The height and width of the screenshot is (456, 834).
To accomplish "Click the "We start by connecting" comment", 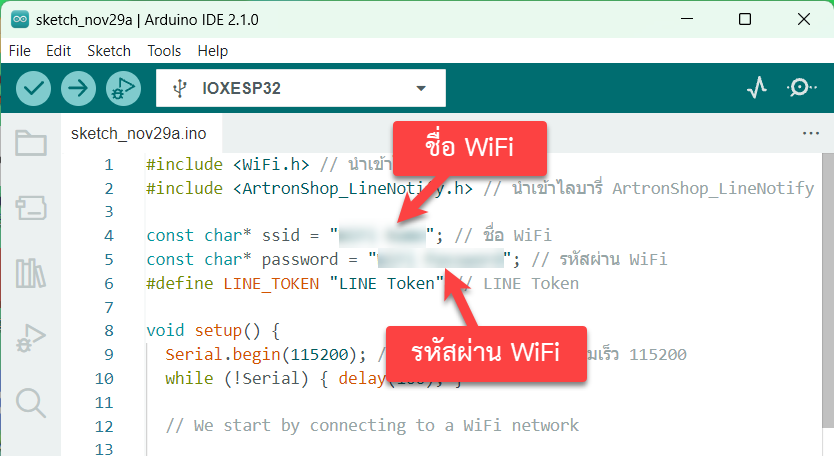I will [x=372, y=426].
